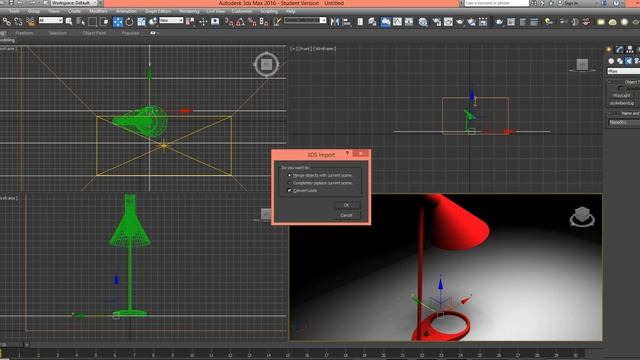
Task: Open the Rendered Frame Window
Action: tap(448, 22)
